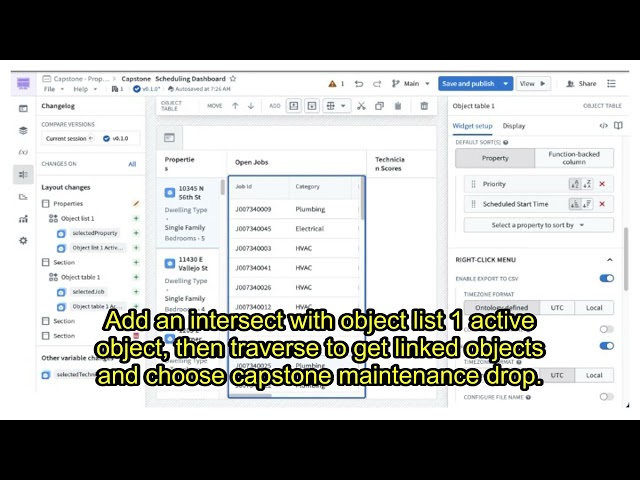Open the code view icon in the widget panel
The image size is (640, 480).
603,126
